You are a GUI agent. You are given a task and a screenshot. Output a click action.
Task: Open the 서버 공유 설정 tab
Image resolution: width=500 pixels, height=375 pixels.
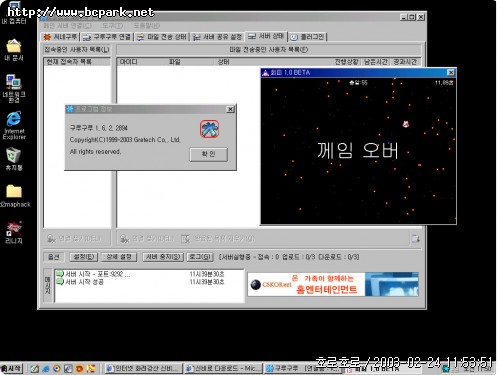point(217,37)
